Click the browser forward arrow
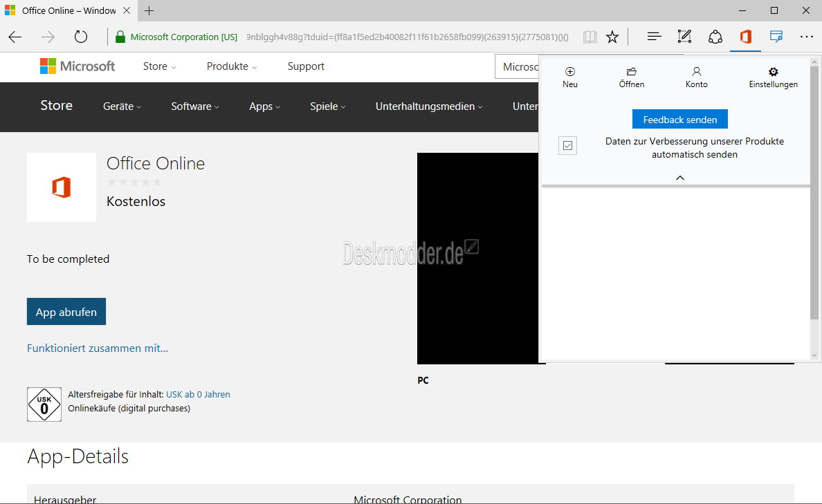The height and width of the screenshot is (504, 822). pos(48,37)
